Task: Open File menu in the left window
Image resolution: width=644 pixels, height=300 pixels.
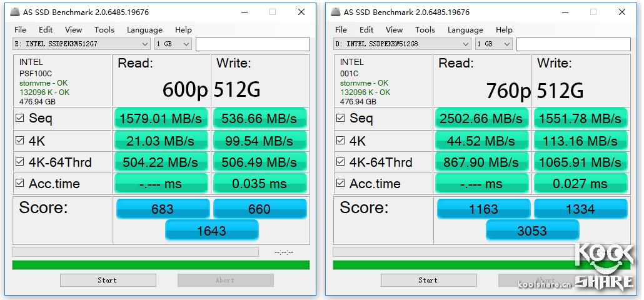Action: pos(20,29)
